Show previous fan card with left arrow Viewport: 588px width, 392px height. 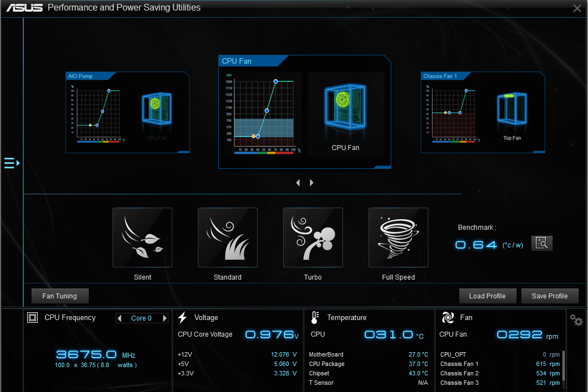(x=298, y=183)
